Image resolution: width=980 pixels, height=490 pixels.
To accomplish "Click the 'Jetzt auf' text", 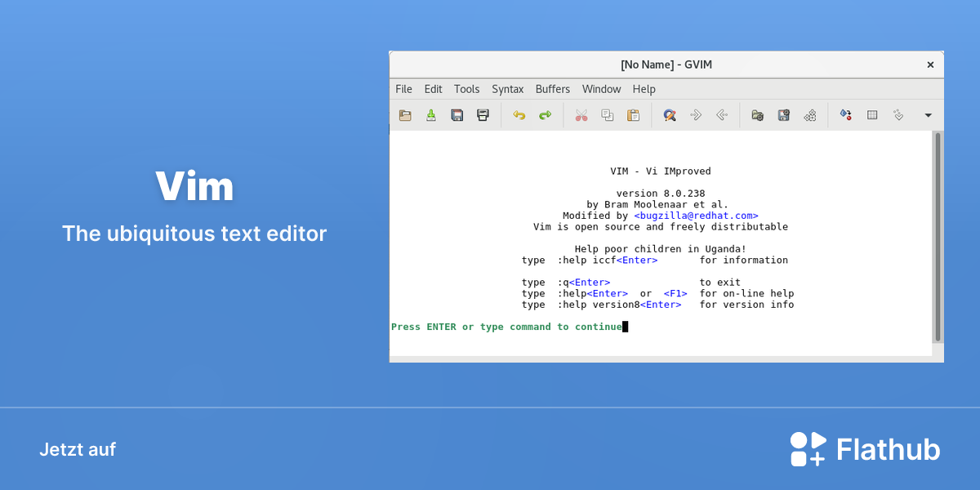I will (x=78, y=449).
